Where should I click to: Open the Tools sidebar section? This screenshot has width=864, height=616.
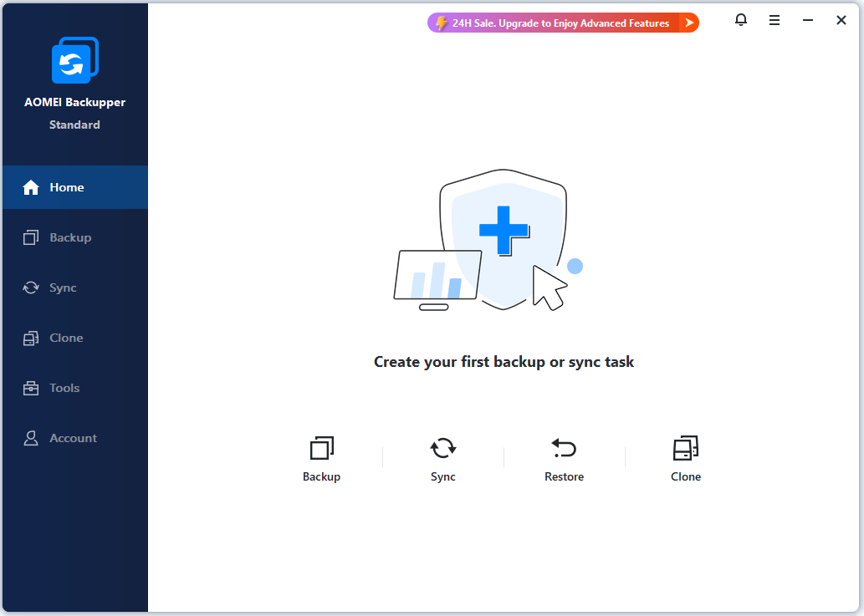75,388
